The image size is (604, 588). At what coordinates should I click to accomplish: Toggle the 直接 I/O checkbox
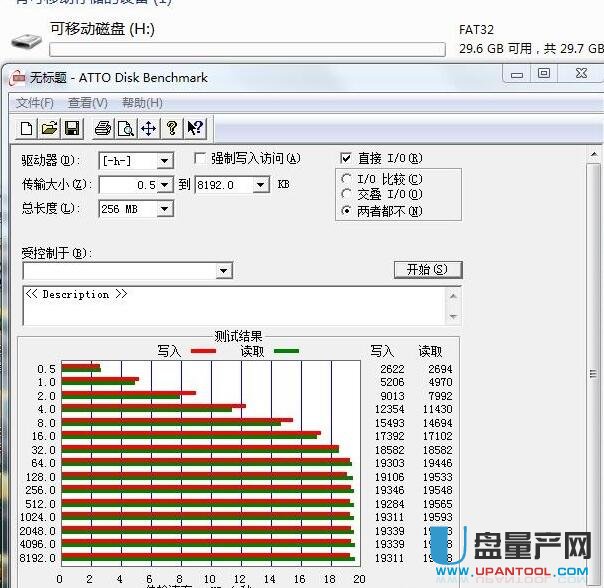tap(346, 158)
